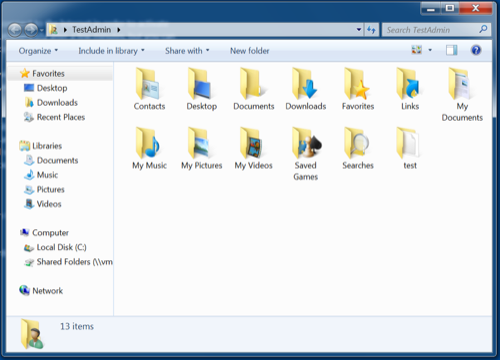This screenshot has height=360, width=500.
Task: Click the Back navigation arrow
Action: tap(15, 30)
